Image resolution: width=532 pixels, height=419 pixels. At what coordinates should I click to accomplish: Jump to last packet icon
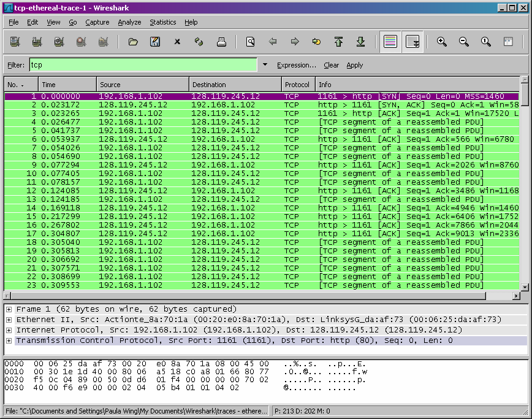tap(360, 42)
